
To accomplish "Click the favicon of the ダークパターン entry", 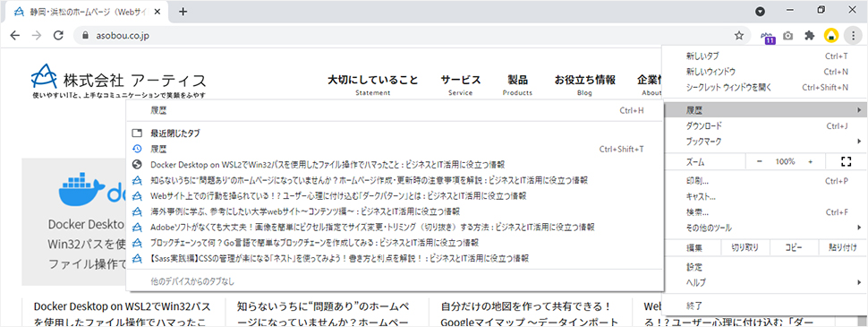I will pos(137,195).
